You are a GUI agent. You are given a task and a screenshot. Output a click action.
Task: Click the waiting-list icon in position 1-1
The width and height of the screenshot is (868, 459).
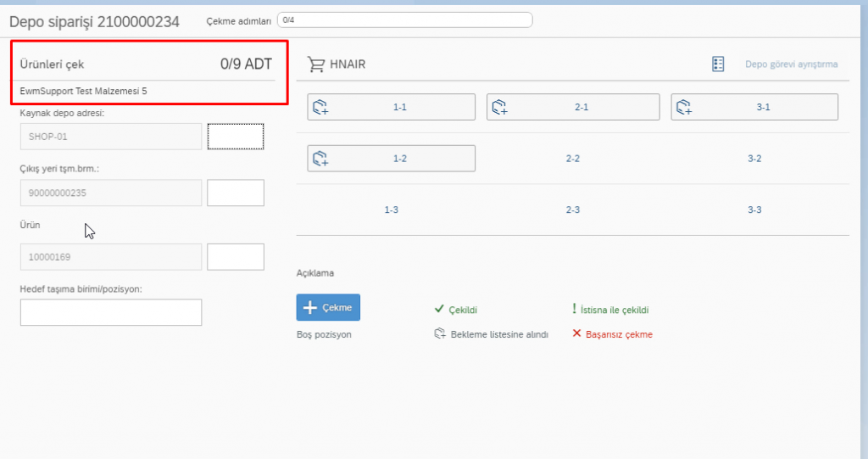click(320, 107)
